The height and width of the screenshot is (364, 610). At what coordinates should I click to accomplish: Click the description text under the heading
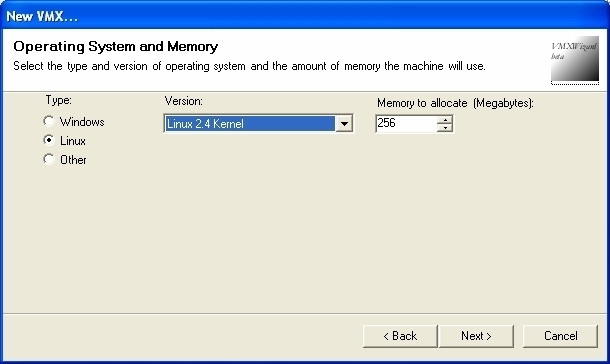pos(249,66)
